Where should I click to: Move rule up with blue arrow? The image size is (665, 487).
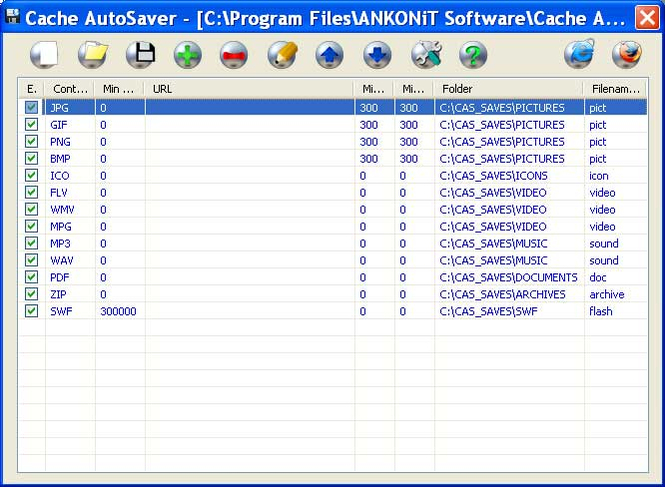[x=330, y=55]
